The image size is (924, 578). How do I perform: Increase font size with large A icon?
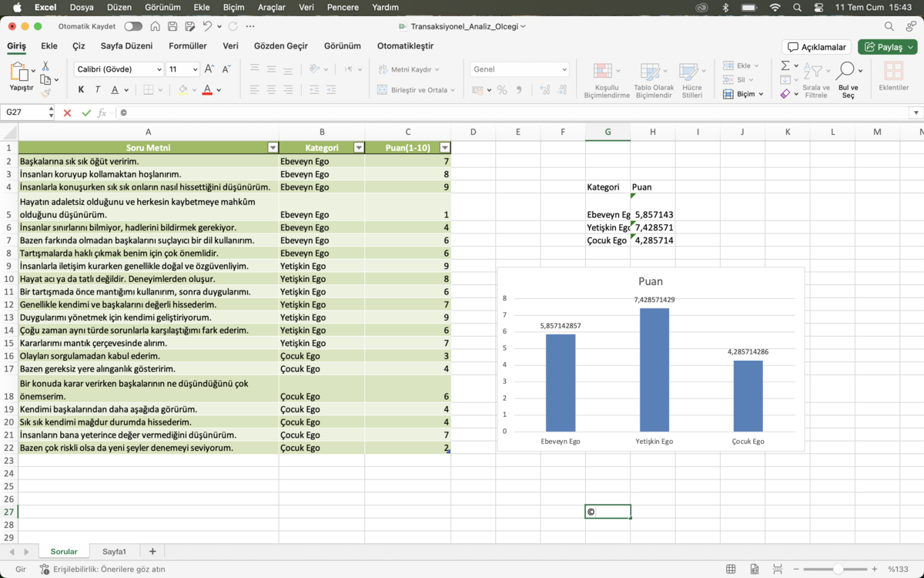point(210,69)
